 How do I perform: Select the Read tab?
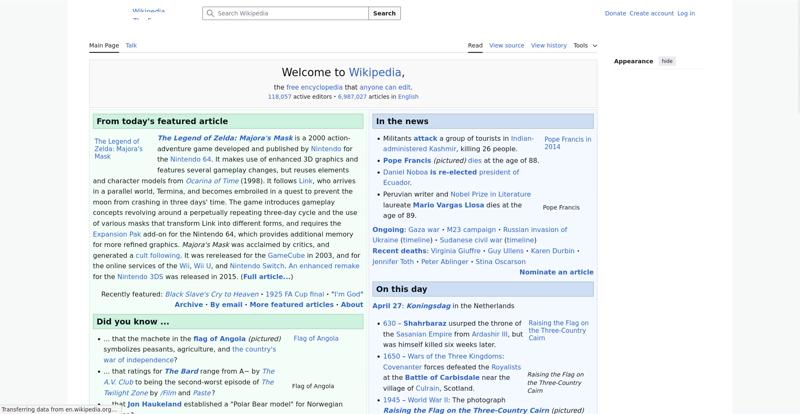pyautogui.click(x=475, y=45)
